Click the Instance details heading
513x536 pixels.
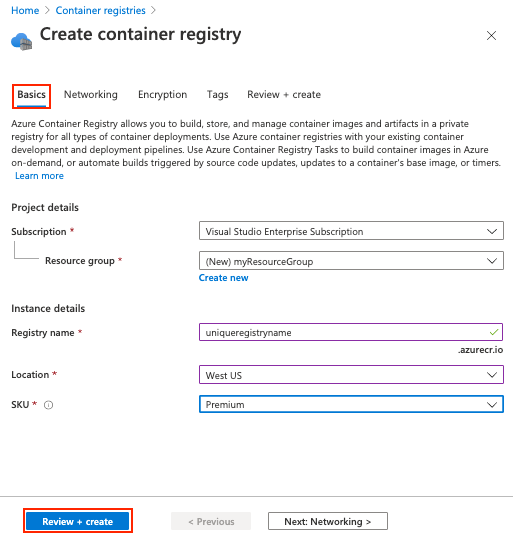(x=48, y=308)
